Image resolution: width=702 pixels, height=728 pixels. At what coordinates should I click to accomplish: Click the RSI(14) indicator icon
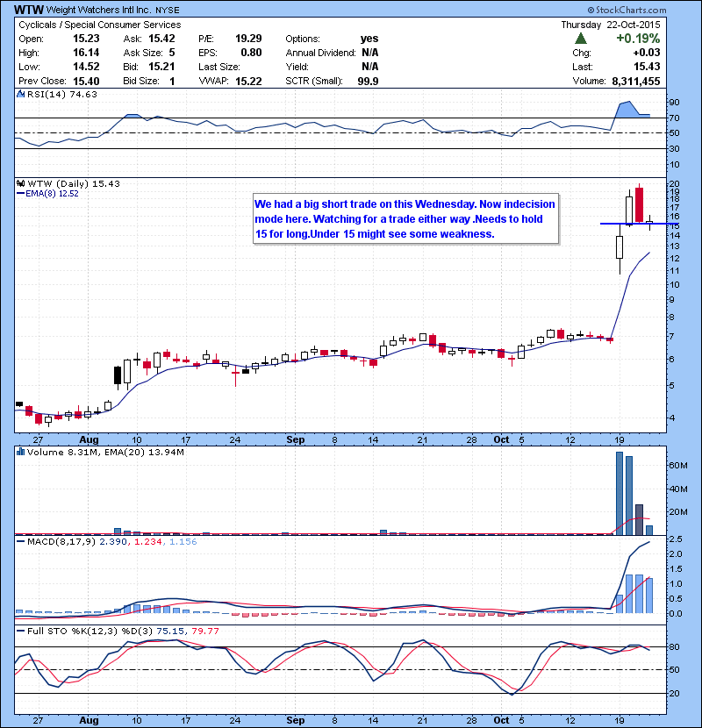point(20,94)
